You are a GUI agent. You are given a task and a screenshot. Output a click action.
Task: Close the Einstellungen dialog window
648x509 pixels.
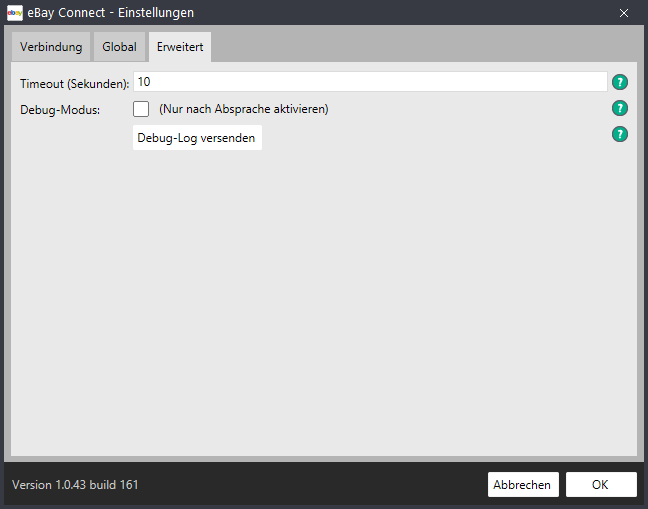pos(624,13)
